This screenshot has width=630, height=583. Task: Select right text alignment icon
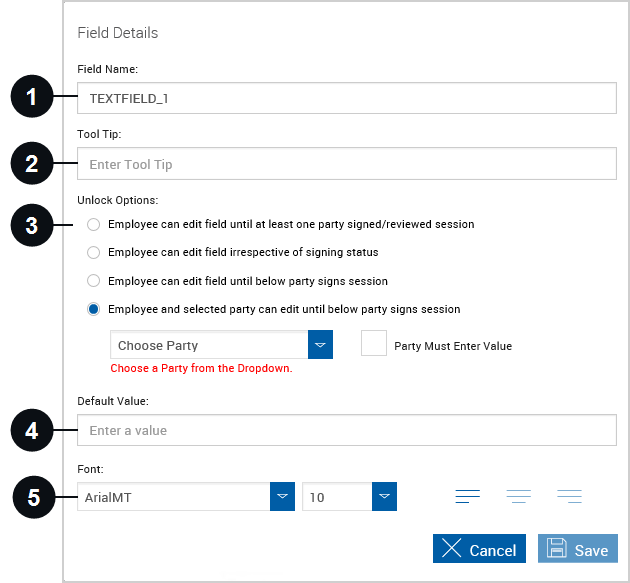pos(569,497)
